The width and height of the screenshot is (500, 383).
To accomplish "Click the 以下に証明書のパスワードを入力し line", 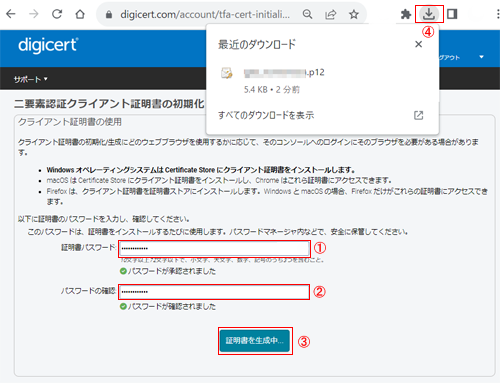I will click(x=104, y=219).
